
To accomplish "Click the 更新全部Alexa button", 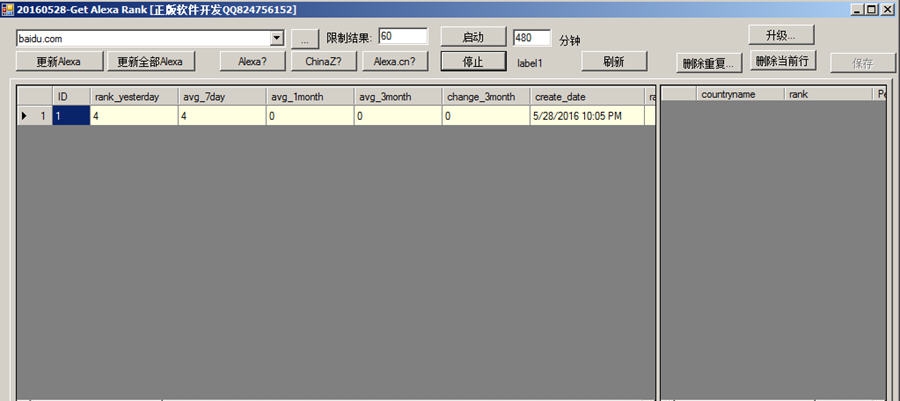I will (x=150, y=61).
